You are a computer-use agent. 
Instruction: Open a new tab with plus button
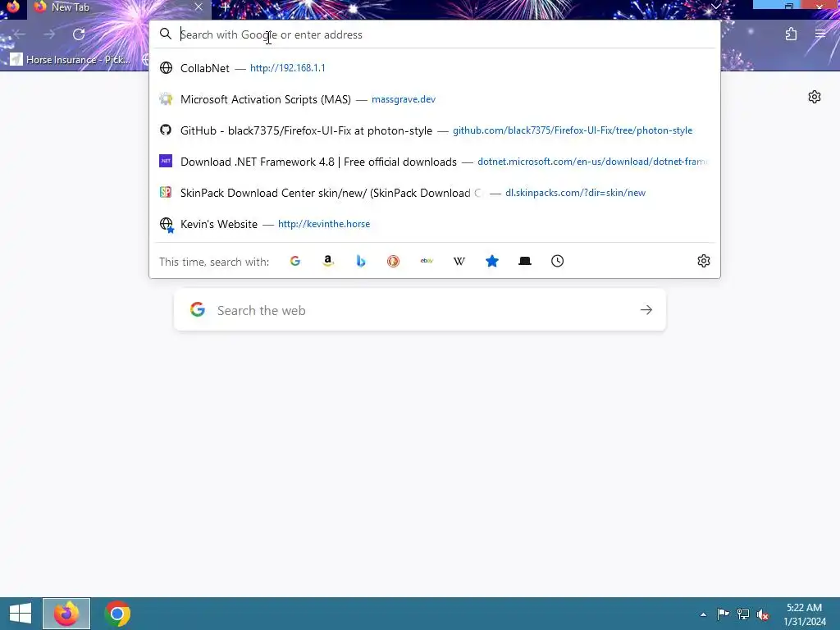226,7
